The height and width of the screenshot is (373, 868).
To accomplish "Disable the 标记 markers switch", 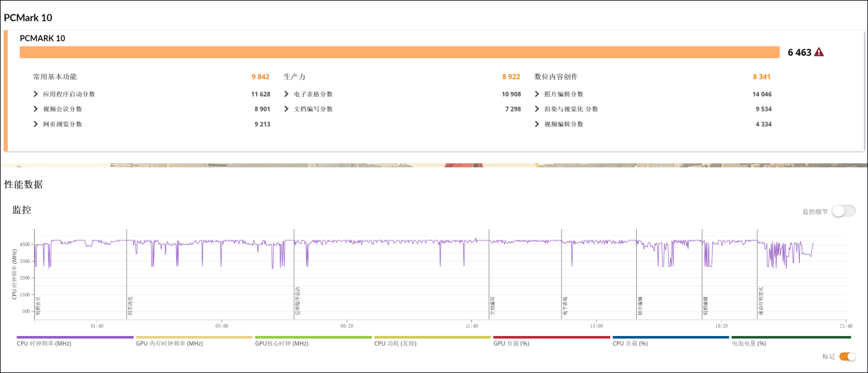I will click(847, 357).
